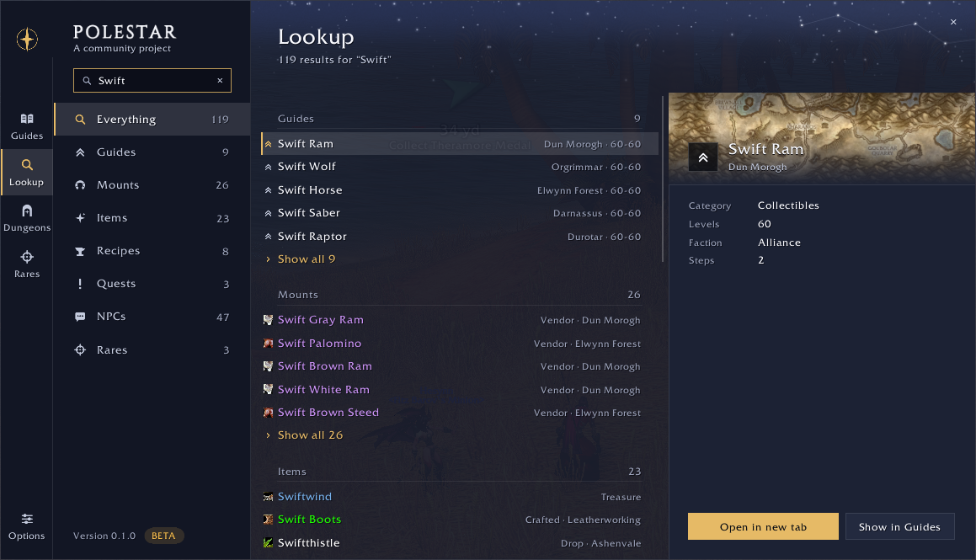This screenshot has height=560, width=976.
Task: Clear the Swift search query
Action: [x=220, y=81]
